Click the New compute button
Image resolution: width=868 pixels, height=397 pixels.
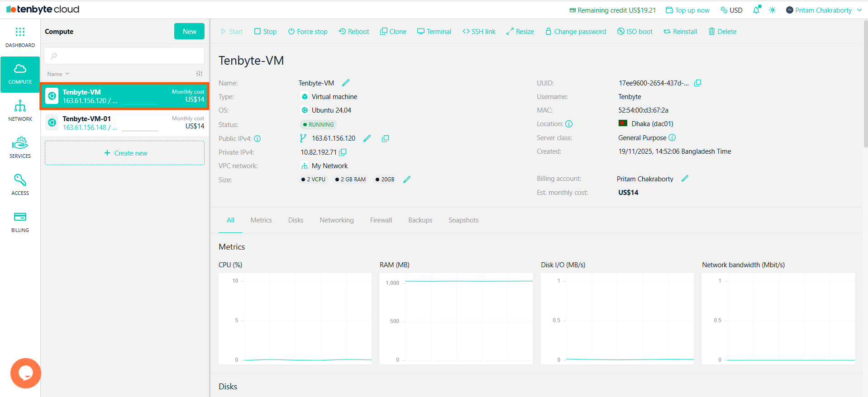189,31
